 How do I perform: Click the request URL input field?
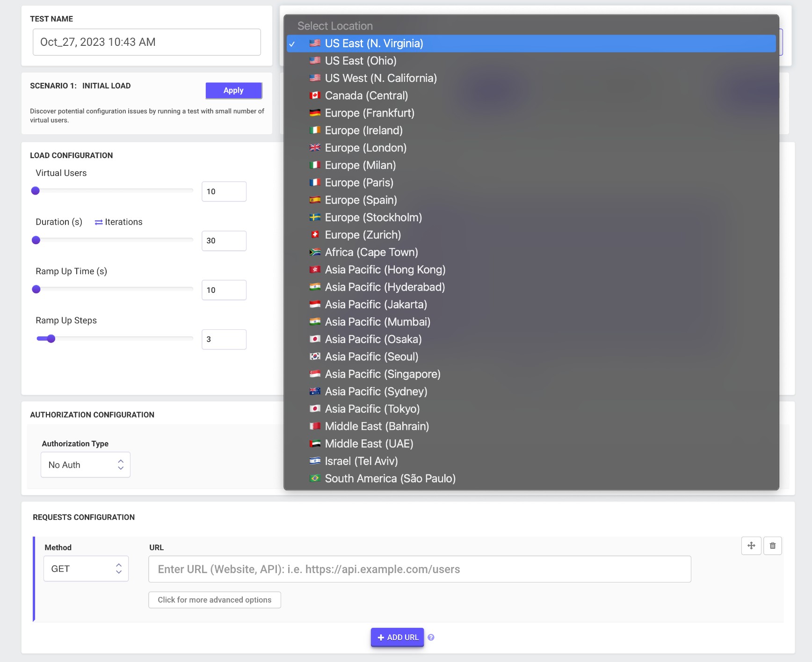click(x=420, y=569)
